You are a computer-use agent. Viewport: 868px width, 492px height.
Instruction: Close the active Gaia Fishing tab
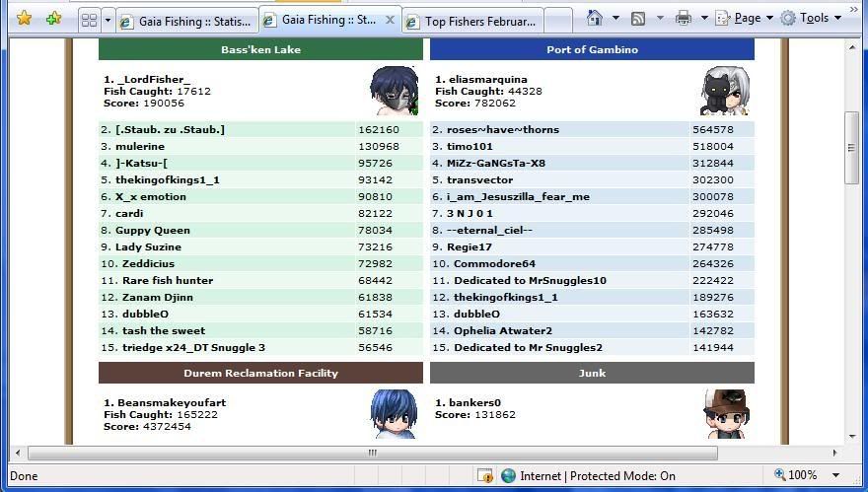(x=390, y=20)
